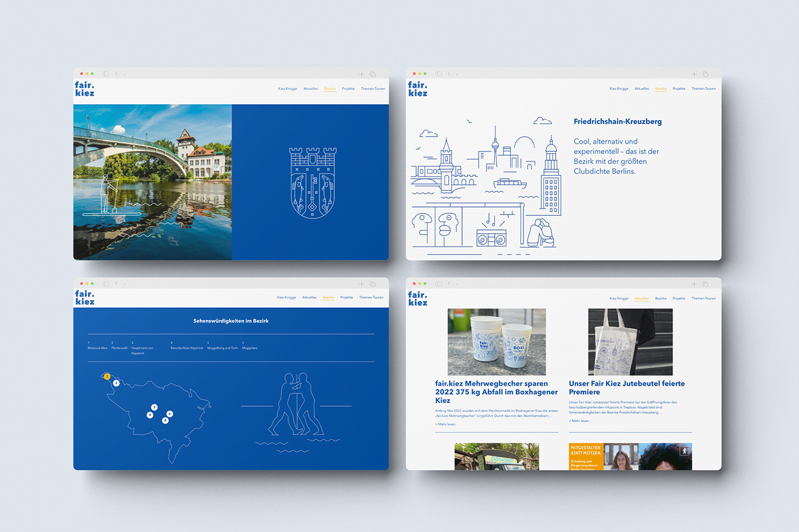Click tab overview icon in bottom-right browser window

(706, 284)
